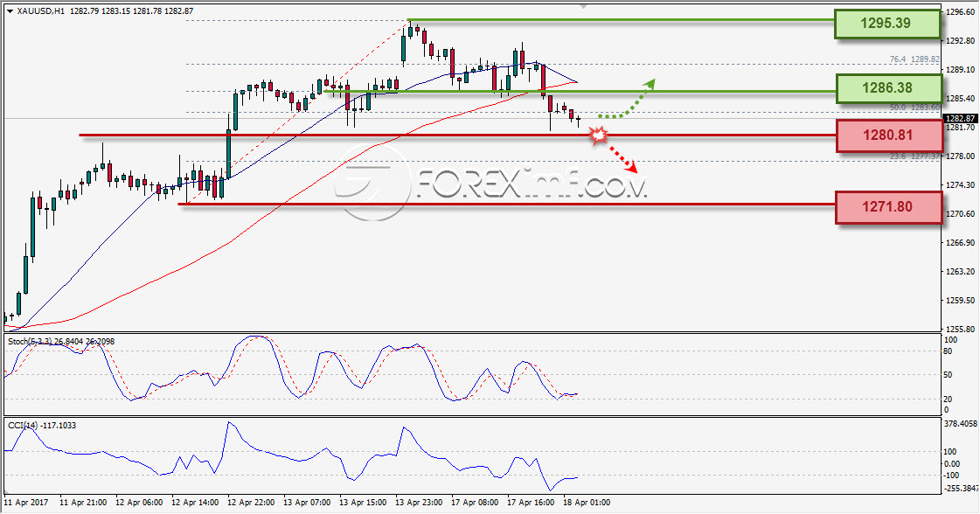
Task: Click the 13 Apr 15:00 time label
Action: tap(363, 502)
